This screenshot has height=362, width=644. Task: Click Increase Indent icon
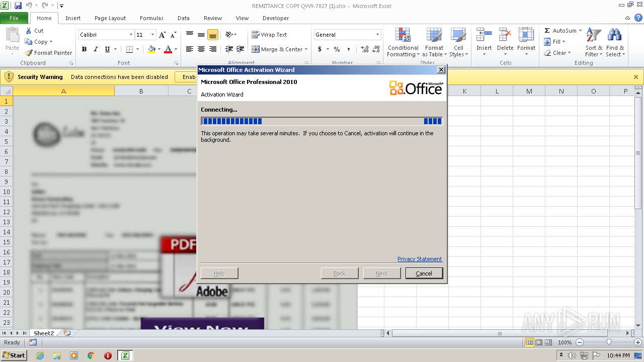coord(240,49)
